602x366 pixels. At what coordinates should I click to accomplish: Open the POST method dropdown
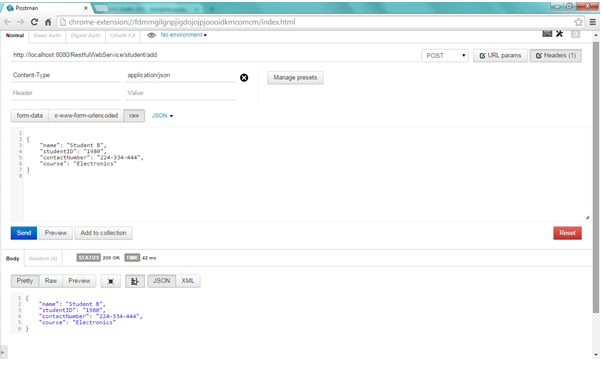coord(445,56)
